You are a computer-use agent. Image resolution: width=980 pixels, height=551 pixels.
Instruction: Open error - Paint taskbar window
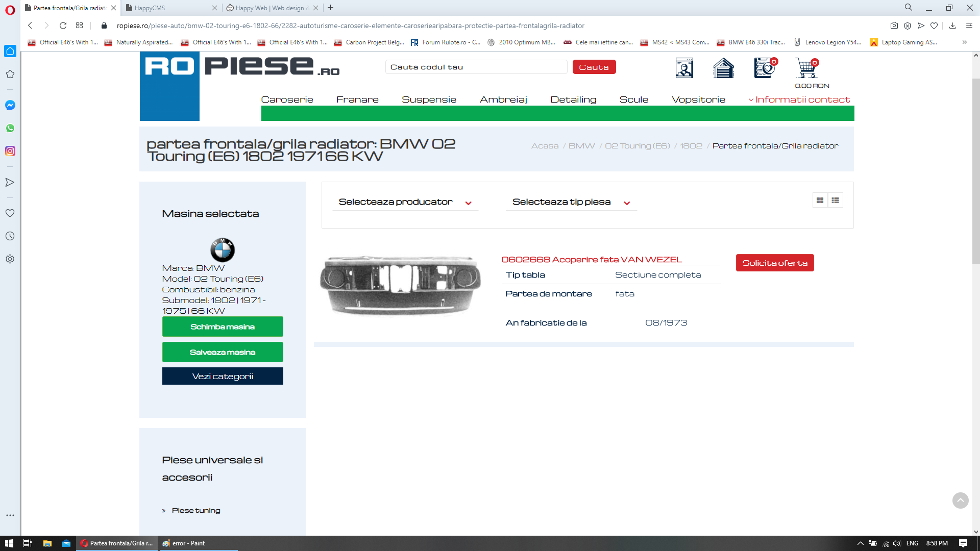(x=198, y=543)
